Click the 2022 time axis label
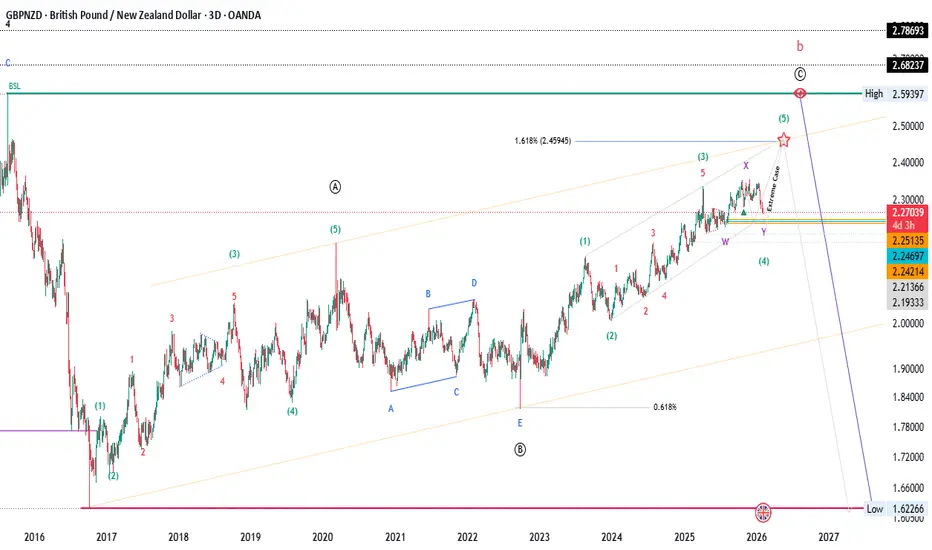The image size is (932, 550). pos(467,537)
